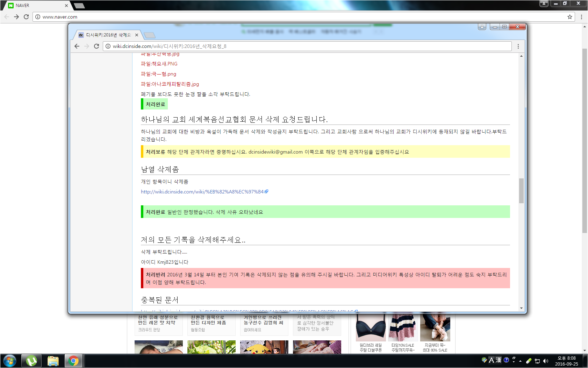Show hidden system tray icons
This screenshot has width=588, height=368.
pyautogui.click(x=520, y=361)
